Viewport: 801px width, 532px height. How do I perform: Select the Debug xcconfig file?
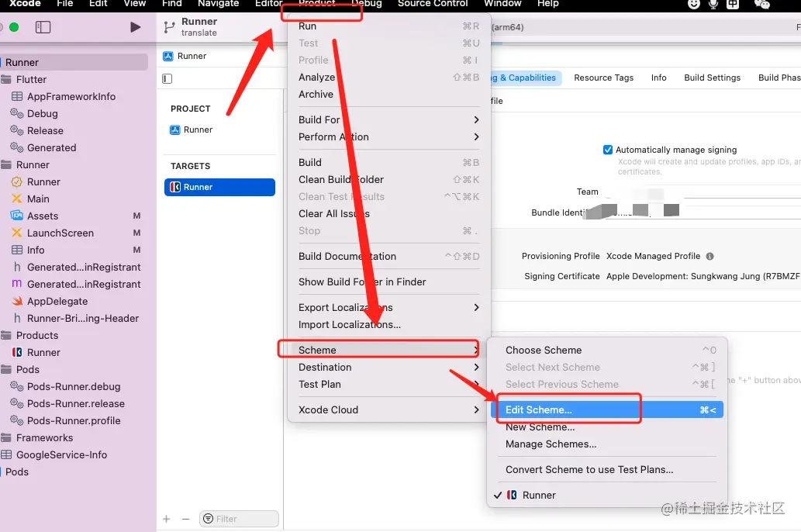click(x=43, y=113)
